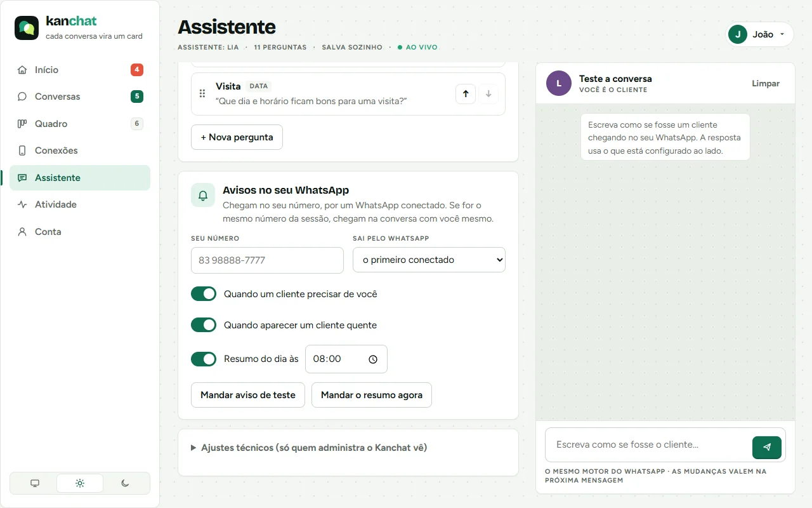Viewport: 812px width, 508px height.
Task: Click João's avatar circle
Action: 738,34
